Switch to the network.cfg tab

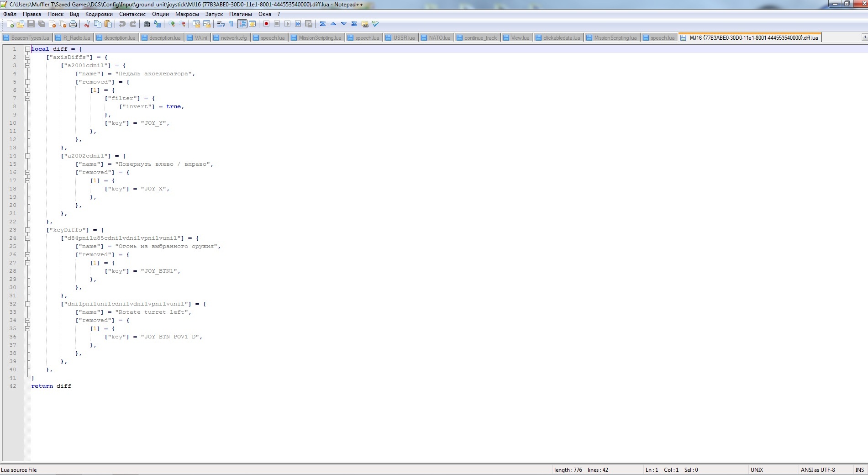pyautogui.click(x=230, y=38)
